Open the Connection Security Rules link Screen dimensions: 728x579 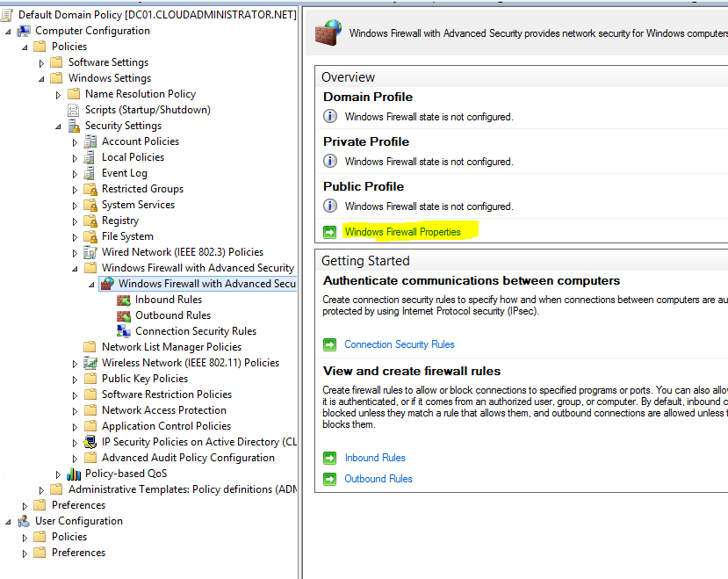point(399,344)
